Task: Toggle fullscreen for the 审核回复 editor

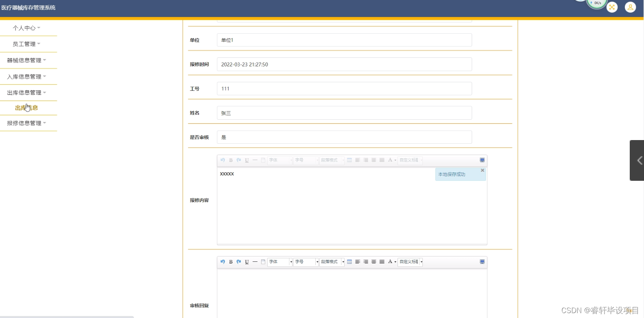Action: tap(482, 262)
